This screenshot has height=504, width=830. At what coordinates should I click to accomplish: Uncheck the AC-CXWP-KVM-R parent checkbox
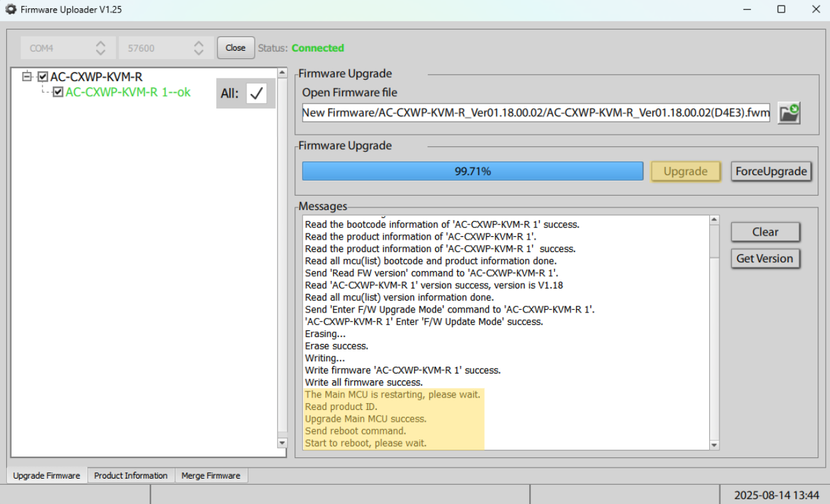coord(43,77)
